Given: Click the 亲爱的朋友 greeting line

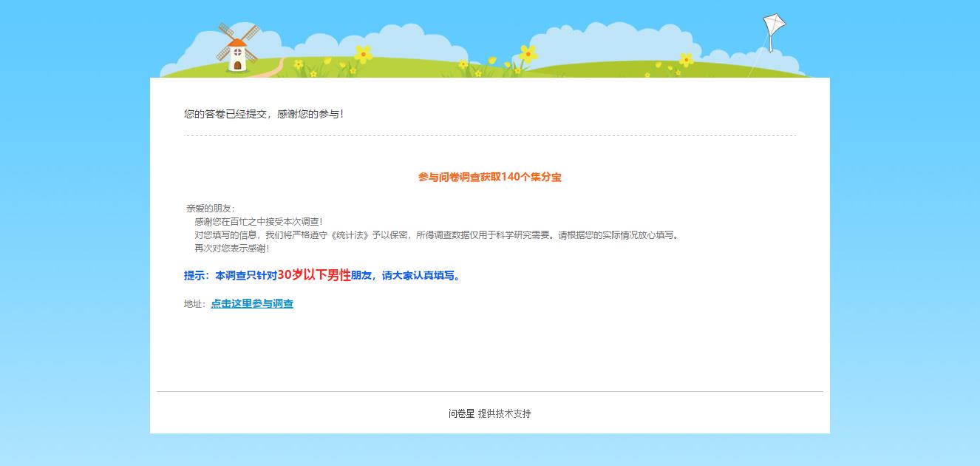Looking at the screenshot, I should (x=210, y=209).
